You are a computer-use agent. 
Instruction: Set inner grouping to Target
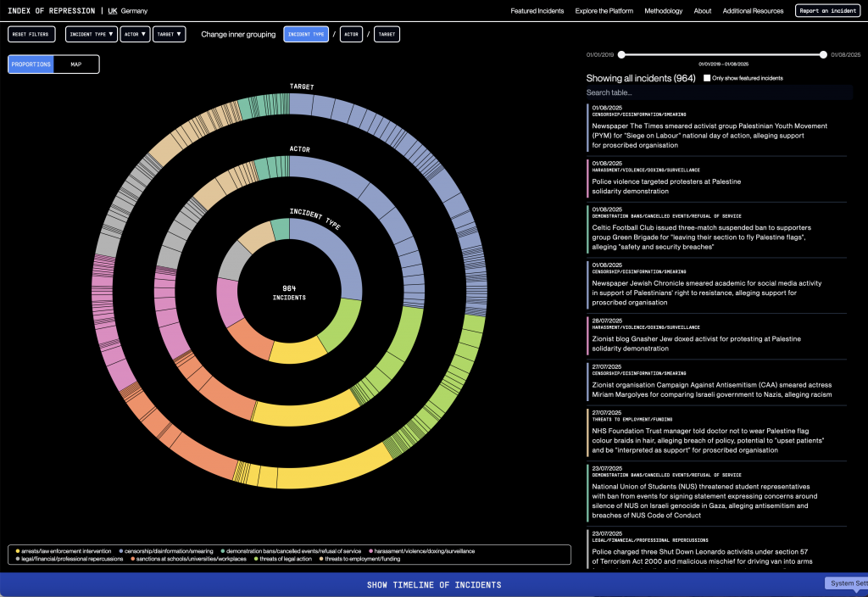click(387, 34)
